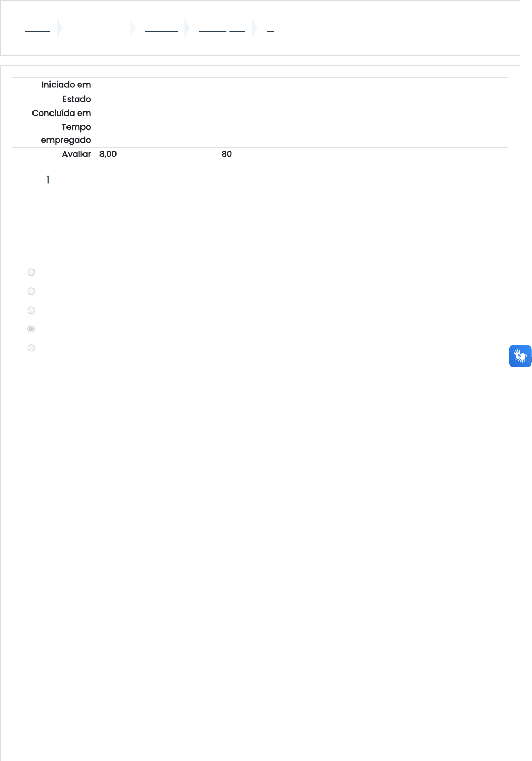Open the first underlined breadcrumb link
Screen dimensions: 532x761
pyautogui.click(x=38, y=28)
